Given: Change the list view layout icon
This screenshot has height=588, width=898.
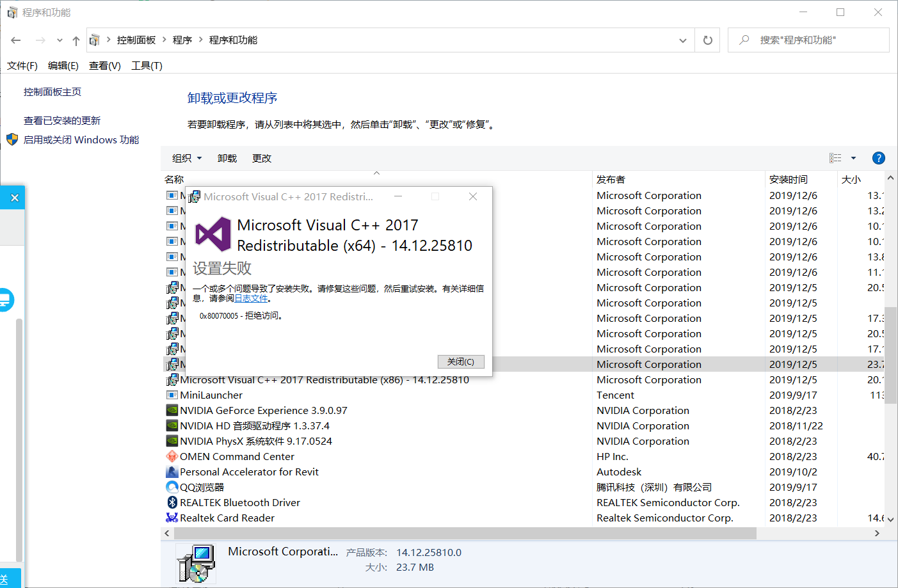Looking at the screenshot, I should tap(835, 158).
